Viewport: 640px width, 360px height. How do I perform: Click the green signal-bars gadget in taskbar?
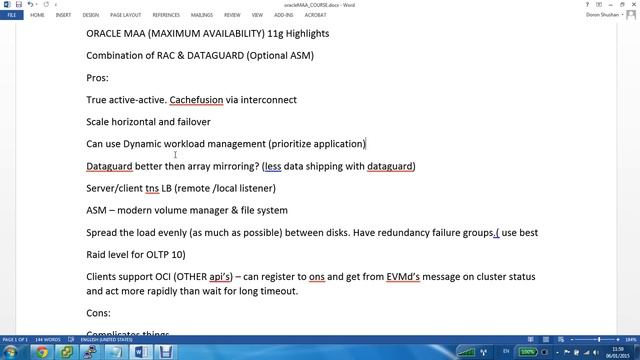466,351
